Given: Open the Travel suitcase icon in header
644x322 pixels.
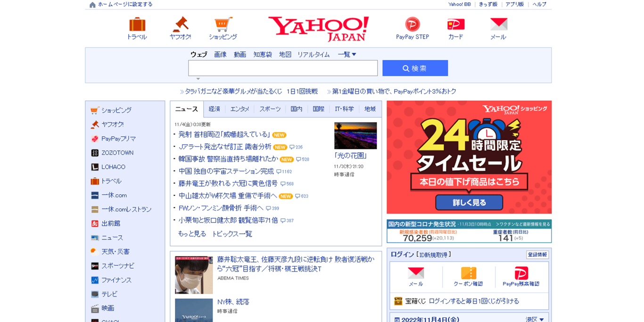Looking at the screenshot, I should (x=137, y=24).
